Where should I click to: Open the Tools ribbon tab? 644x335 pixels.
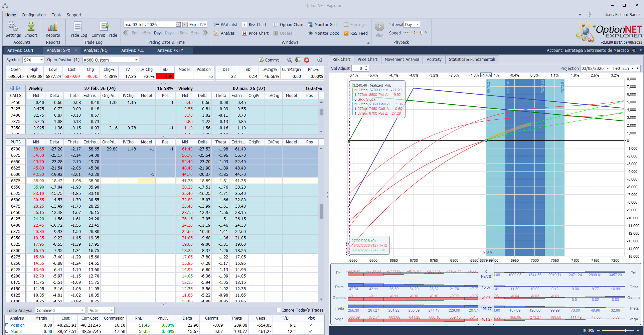[x=56, y=15]
